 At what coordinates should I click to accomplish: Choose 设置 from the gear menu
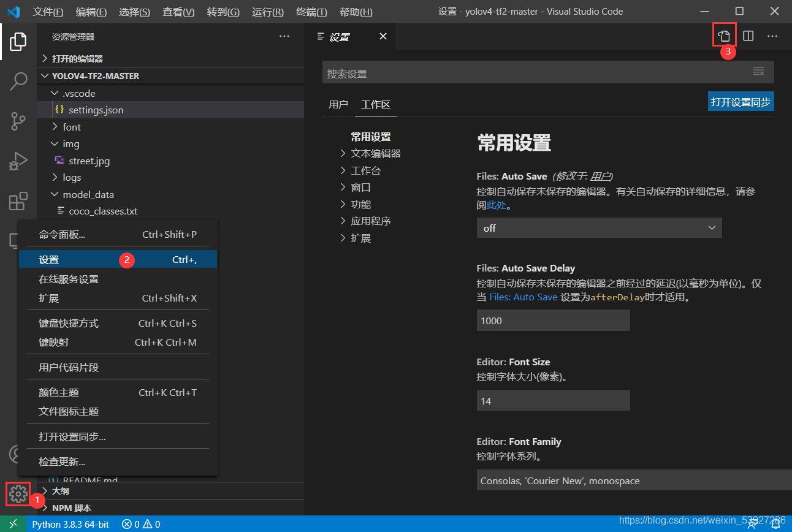pyautogui.click(x=118, y=259)
